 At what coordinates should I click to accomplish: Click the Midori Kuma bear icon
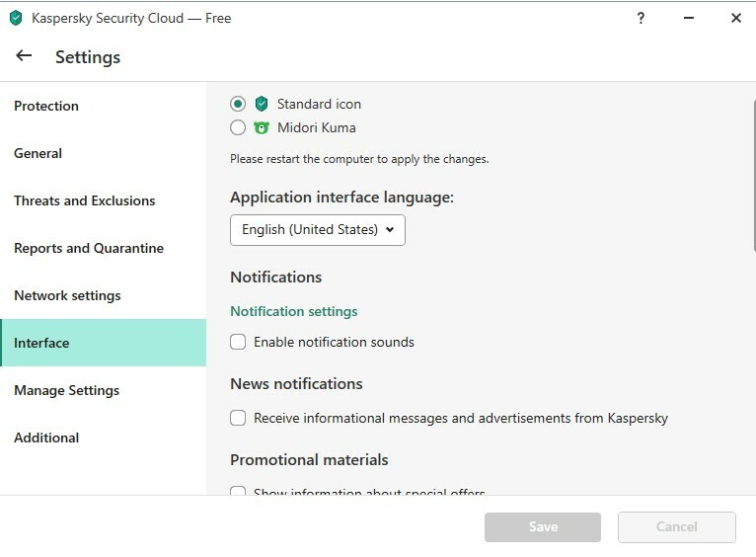point(262,127)
